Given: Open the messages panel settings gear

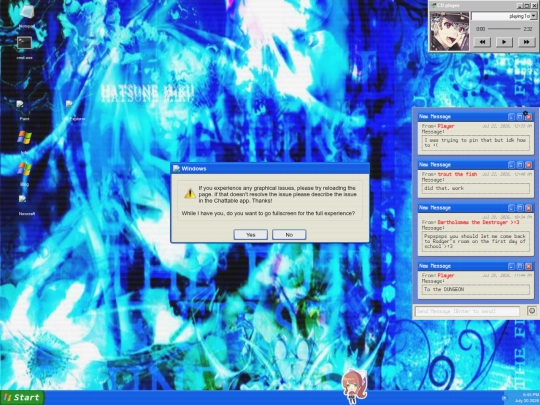Looking at the screenshot, I should click(525, 113).
